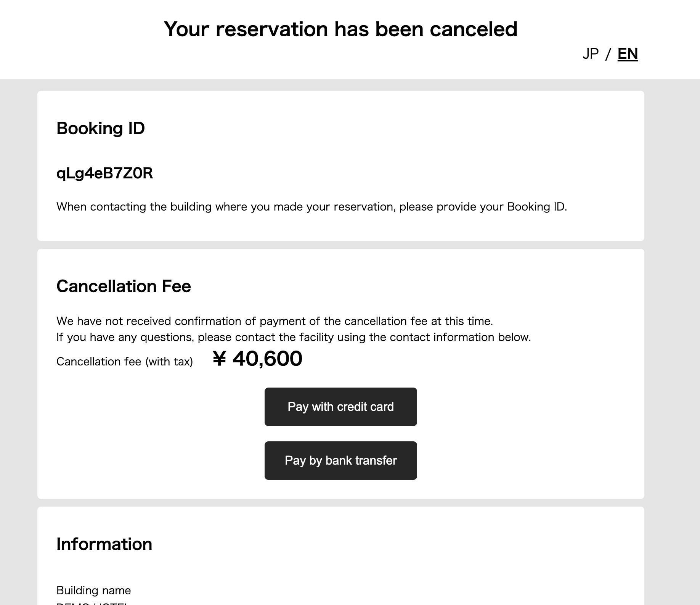700x605 pixels.
Task: Click the sentence about providing your Booking ID
Action: coord(311,207)
